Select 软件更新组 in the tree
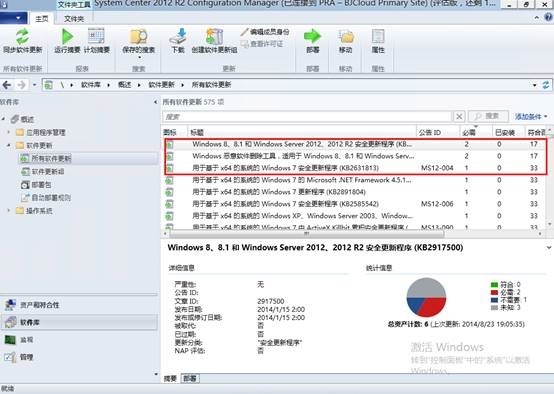Screen dimensions: 554x394 pos(48,171)
